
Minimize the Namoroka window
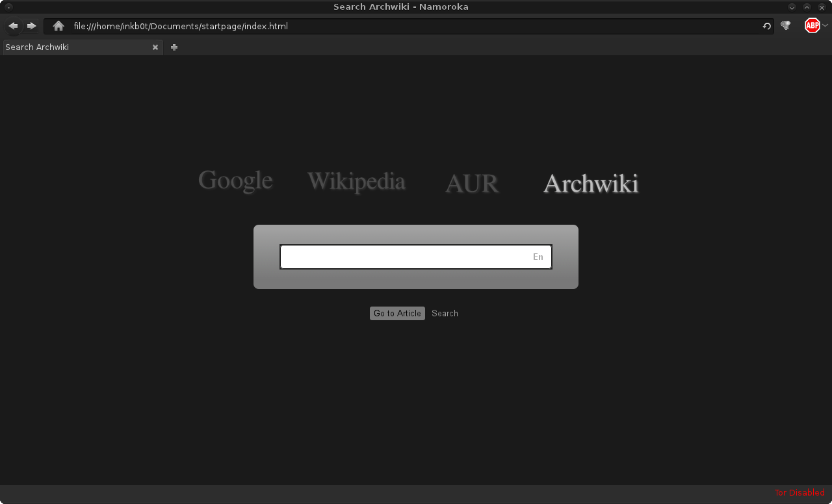[792, 7]
